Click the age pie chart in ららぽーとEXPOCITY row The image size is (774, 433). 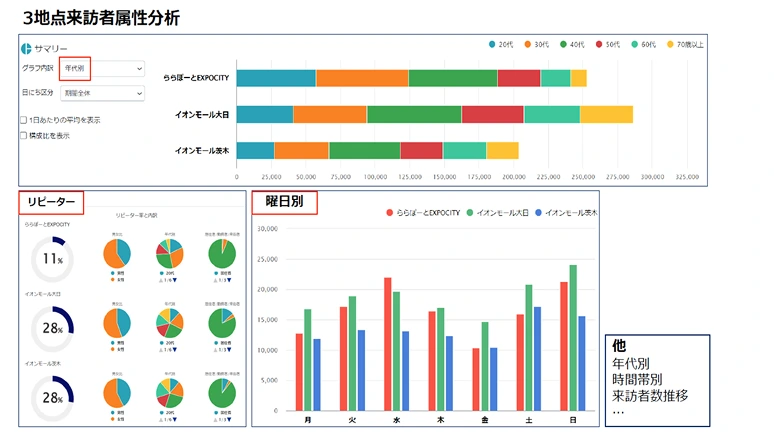point(169,253)
